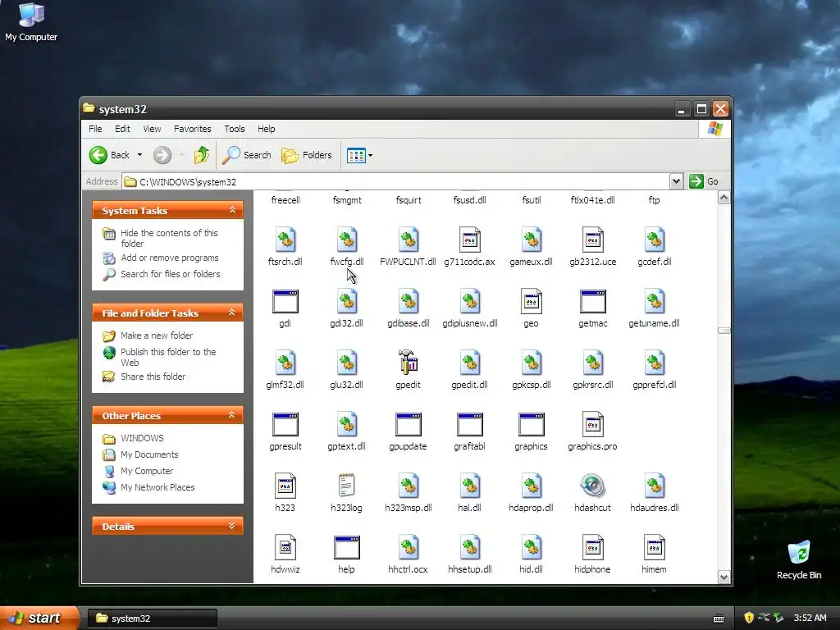Select the gpresult application icon
This screenshot has width=840, height=630.
click(285, 424)
